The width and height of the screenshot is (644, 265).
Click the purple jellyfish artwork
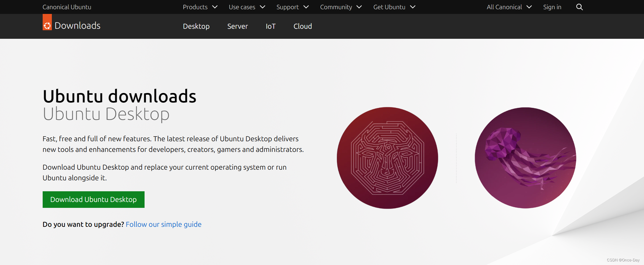pos(526,158)
